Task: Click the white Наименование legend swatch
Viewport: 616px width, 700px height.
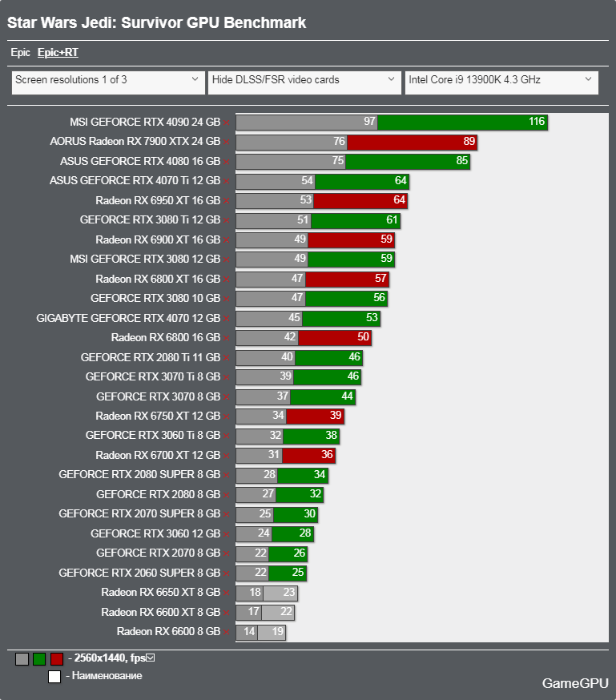Action: click(x=54, y=677)
